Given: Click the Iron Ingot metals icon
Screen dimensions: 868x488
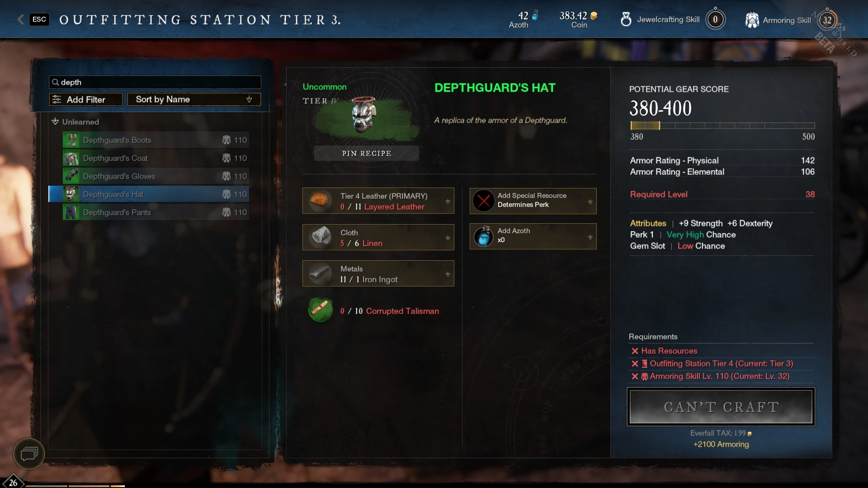Looking at the screenshot, I should tap(321, 273).
